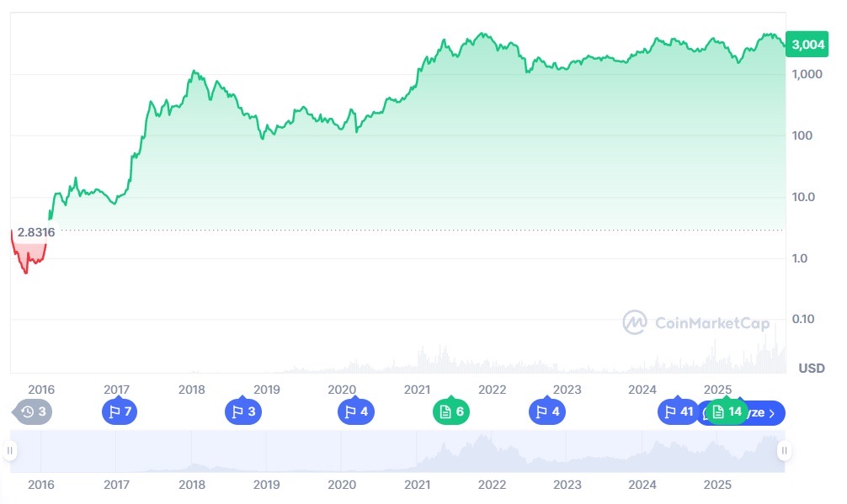Click the CoinMarketCap watermark logo
847x504 pixels.
pyautogui.click(x=634, y=322)
